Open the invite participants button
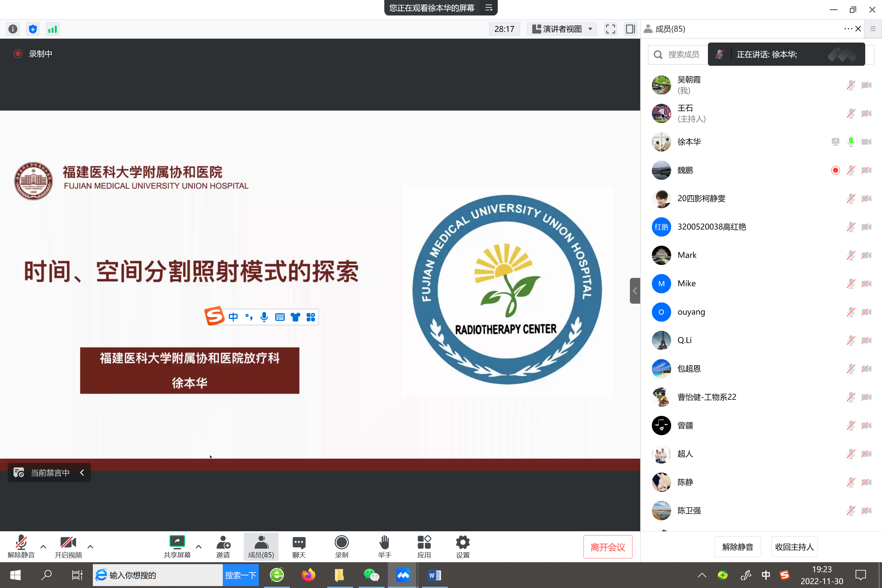Viewport: 882px width, 588px height. (x=223, y=546)
